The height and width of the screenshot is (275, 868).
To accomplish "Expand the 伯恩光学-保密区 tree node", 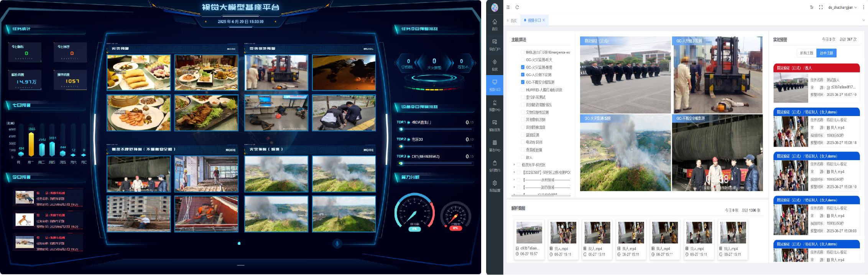I will point(514,165).
